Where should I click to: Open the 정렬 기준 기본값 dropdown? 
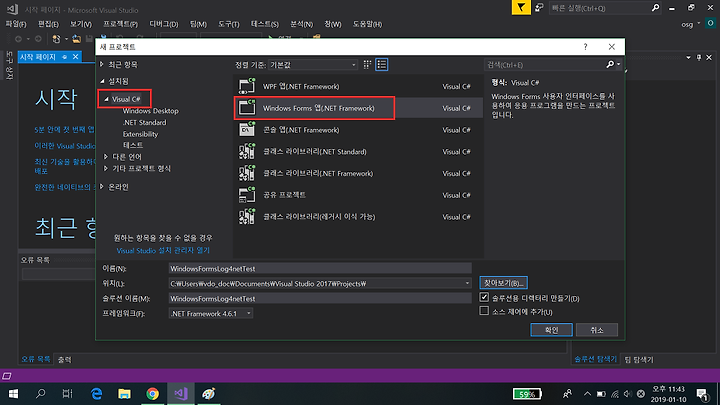click(313, 65)
